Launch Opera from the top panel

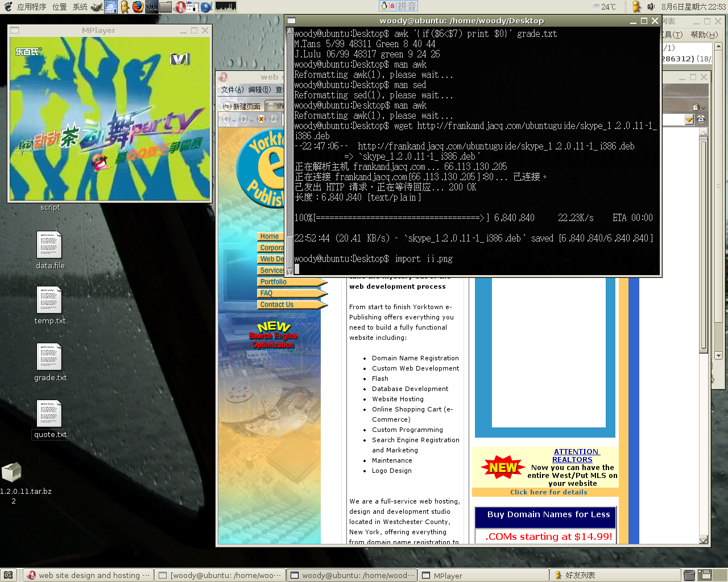pyautogui.click(x=179, y=7)
